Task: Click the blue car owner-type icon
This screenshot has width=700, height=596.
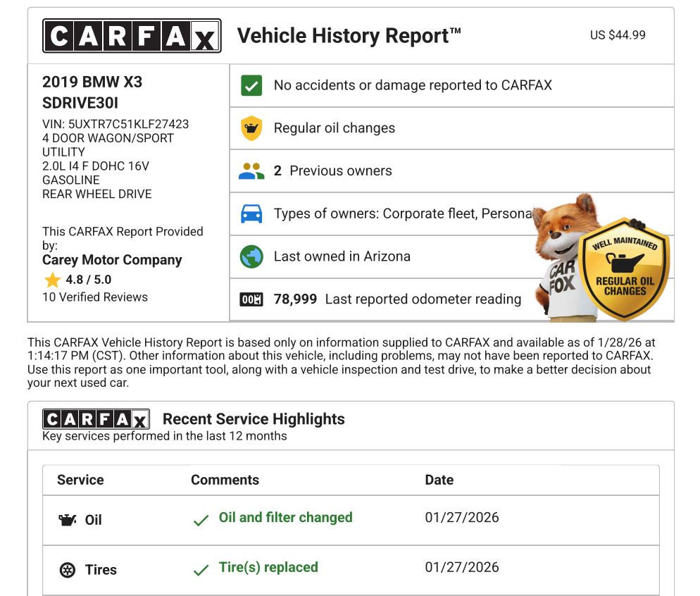Action: point(251,213)
